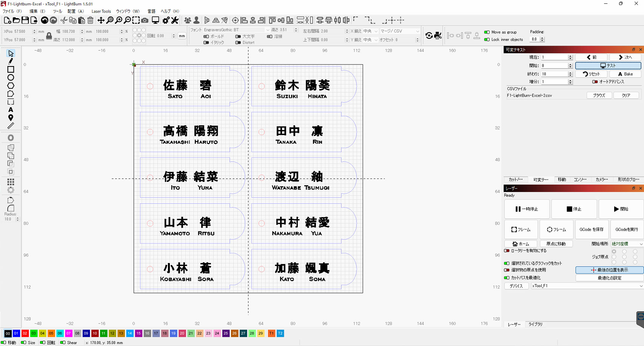
Task: Open the Laser Tools menu
Action: [x=101, y=11]
